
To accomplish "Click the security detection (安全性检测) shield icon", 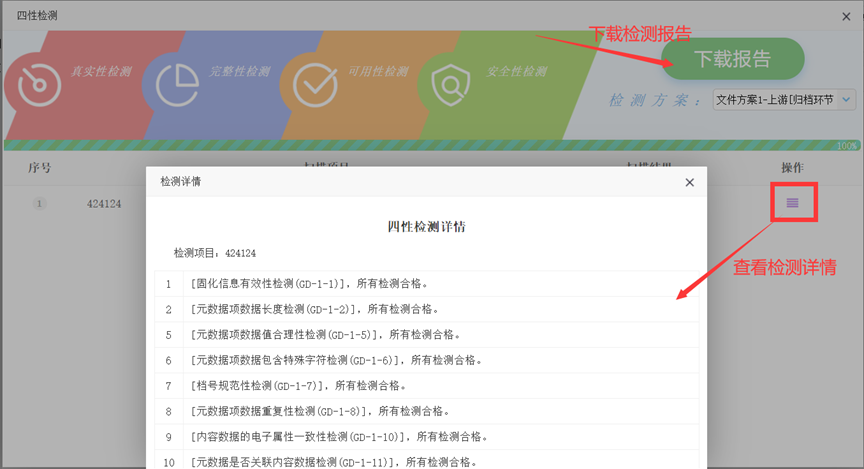I will point(451,85).
